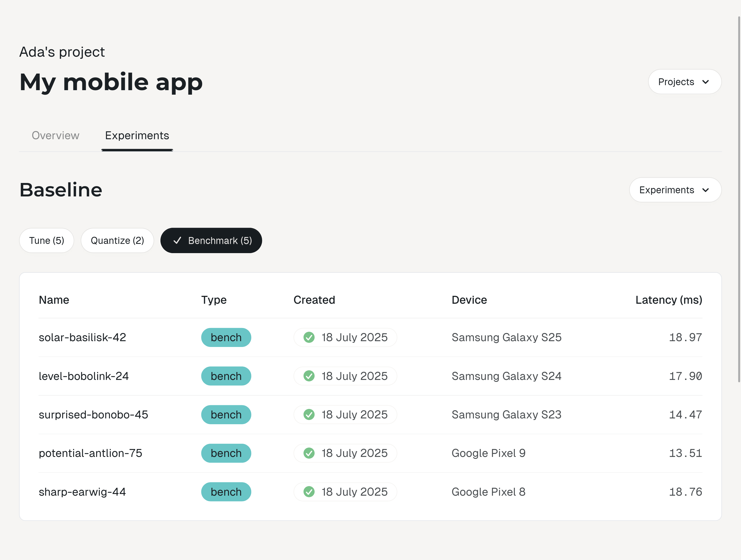The height and width of the screenshot is (560, 741).
Task: Open the Projects dropdown
Action: (684, 82)
